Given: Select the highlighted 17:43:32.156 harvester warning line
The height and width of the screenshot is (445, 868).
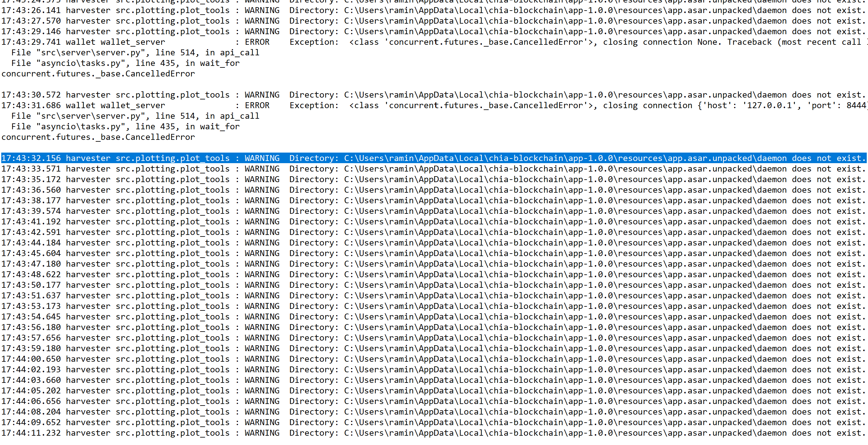Looking at the screenshot, I should coord(433,158).
